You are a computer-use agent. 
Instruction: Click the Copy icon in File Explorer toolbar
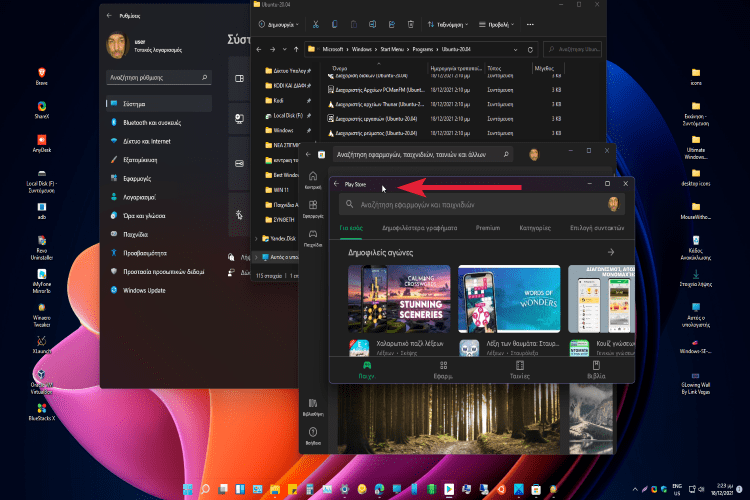click(334, 24)
